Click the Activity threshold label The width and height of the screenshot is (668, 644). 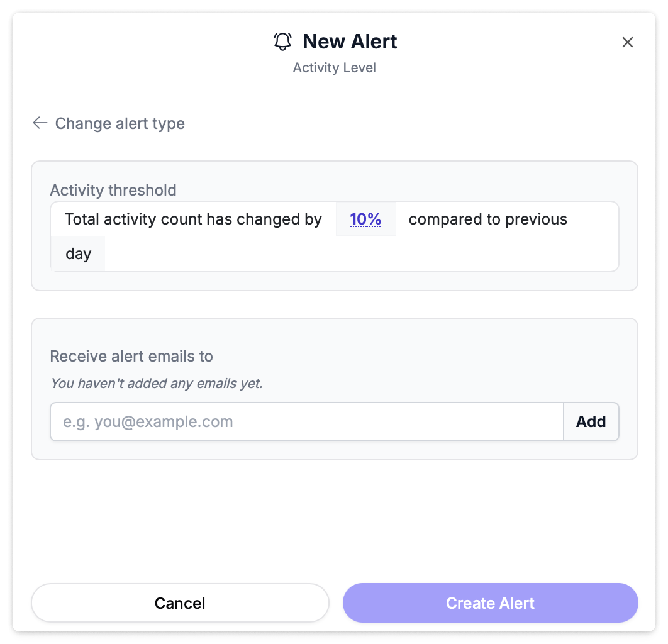[113, 190]
